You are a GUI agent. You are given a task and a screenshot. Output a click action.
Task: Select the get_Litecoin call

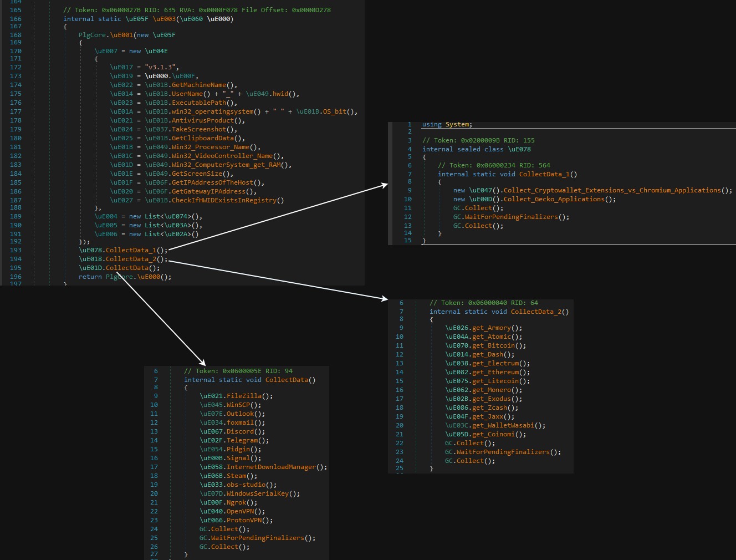point(495,381)
